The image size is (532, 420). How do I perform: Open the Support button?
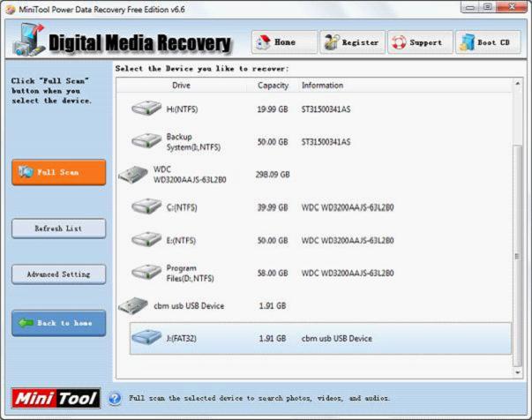(x=420, y=42)
